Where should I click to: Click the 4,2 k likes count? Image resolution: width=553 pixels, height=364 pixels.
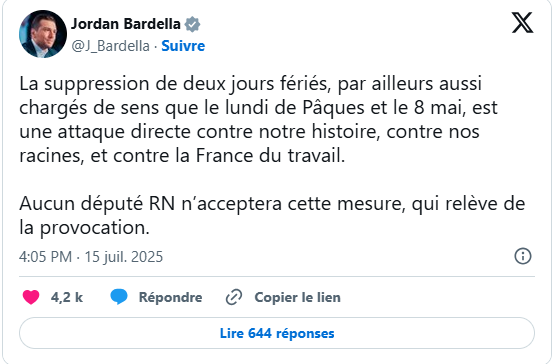click(67, 297)
